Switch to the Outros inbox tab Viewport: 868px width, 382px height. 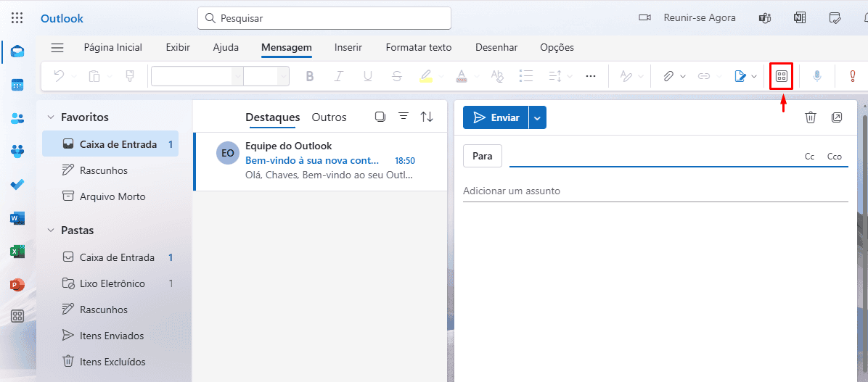pyautogui.click(x=329, y=117)
